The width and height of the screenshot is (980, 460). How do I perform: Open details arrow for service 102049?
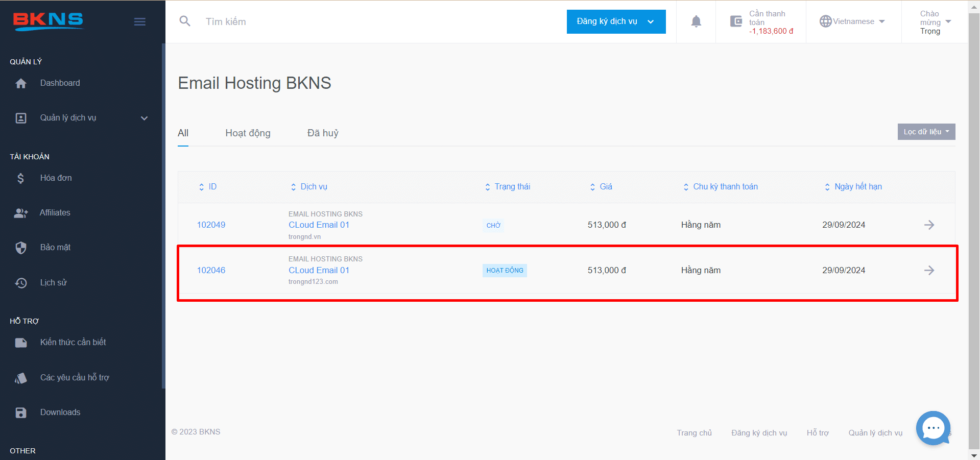(929, 225)
